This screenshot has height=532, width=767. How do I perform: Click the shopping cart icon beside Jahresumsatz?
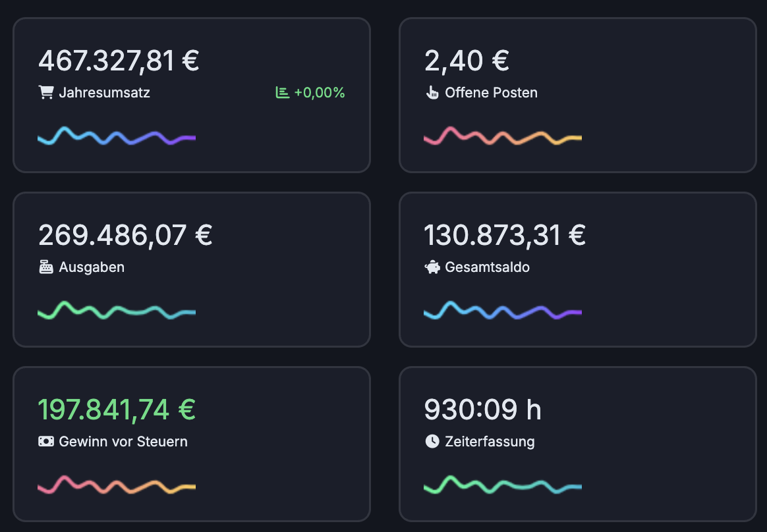pos(45,92)
